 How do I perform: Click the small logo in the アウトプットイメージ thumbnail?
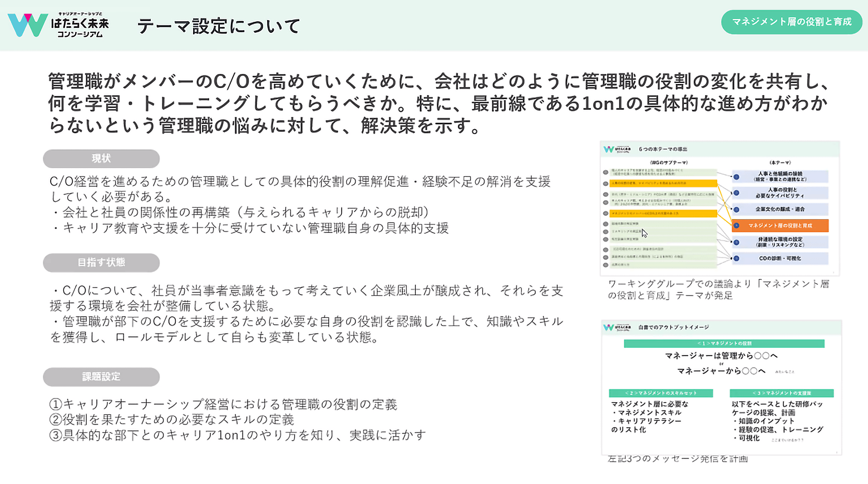tap(617, 327)
